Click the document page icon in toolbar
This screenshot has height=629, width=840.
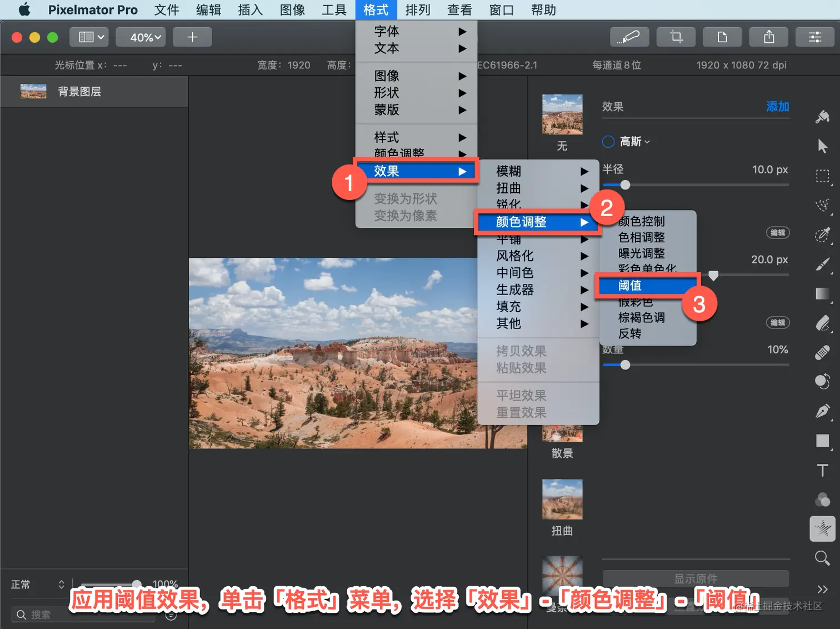click(722, 37)
